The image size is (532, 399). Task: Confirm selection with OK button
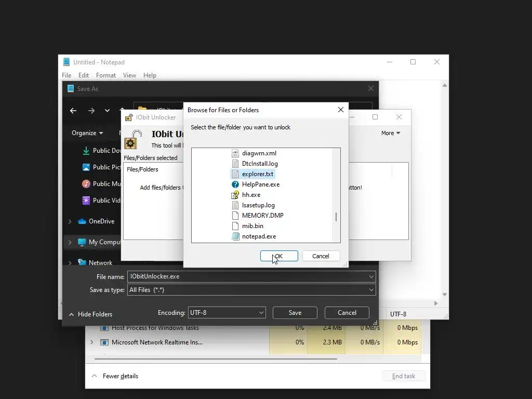coord(279,256)
